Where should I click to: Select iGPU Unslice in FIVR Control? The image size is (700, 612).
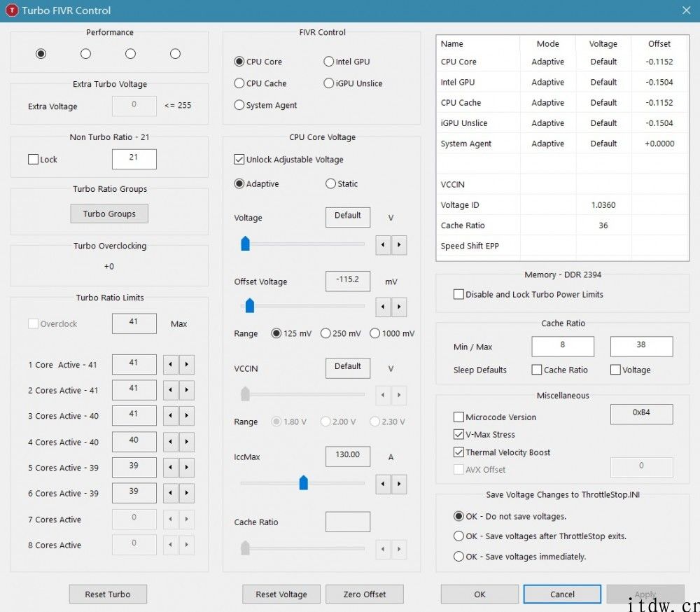[353, 83]
